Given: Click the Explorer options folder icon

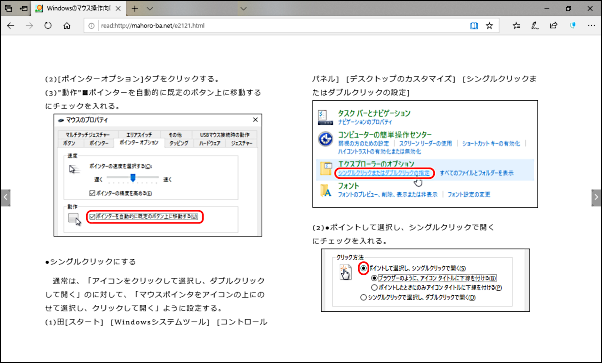Looking at the screenshot, I should (326, 168).
